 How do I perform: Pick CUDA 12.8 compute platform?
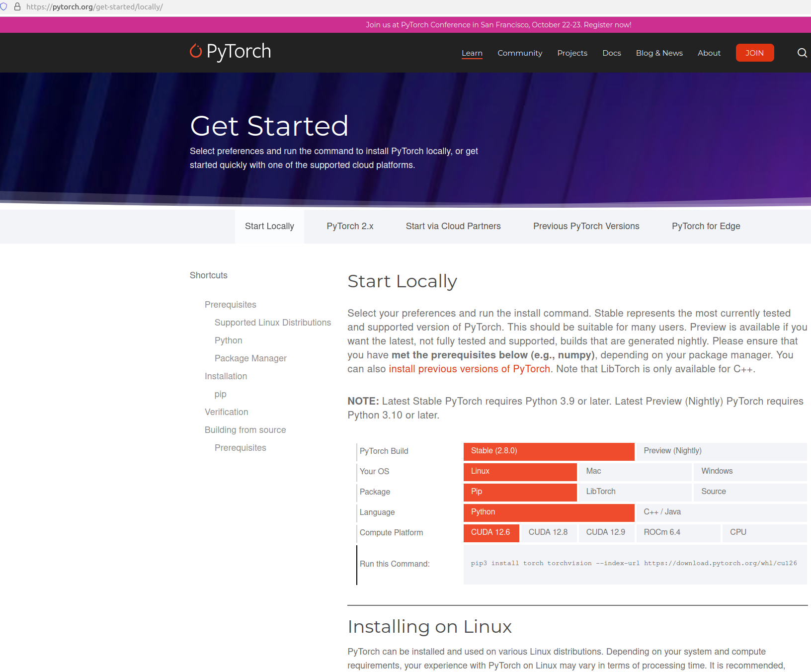coord(549,533)
